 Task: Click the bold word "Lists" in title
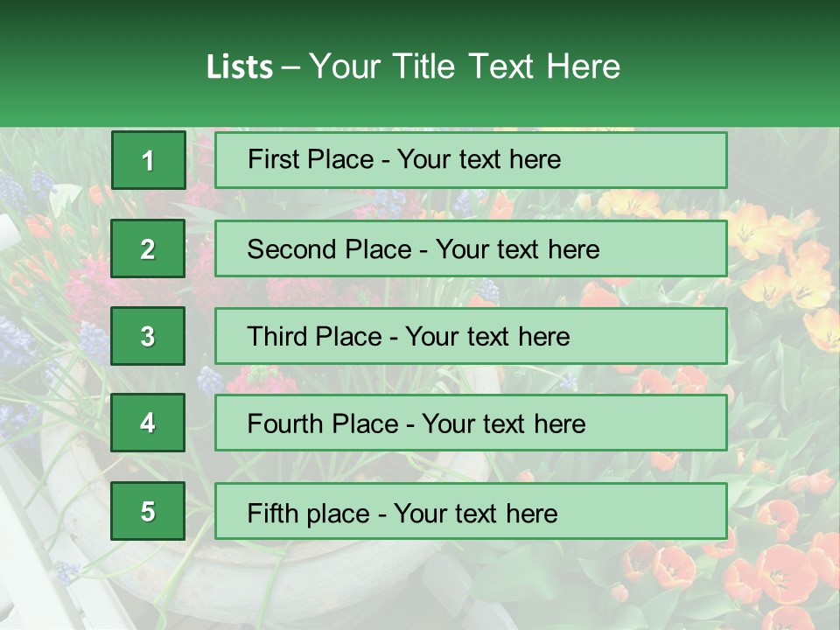(x=239, y=66)
